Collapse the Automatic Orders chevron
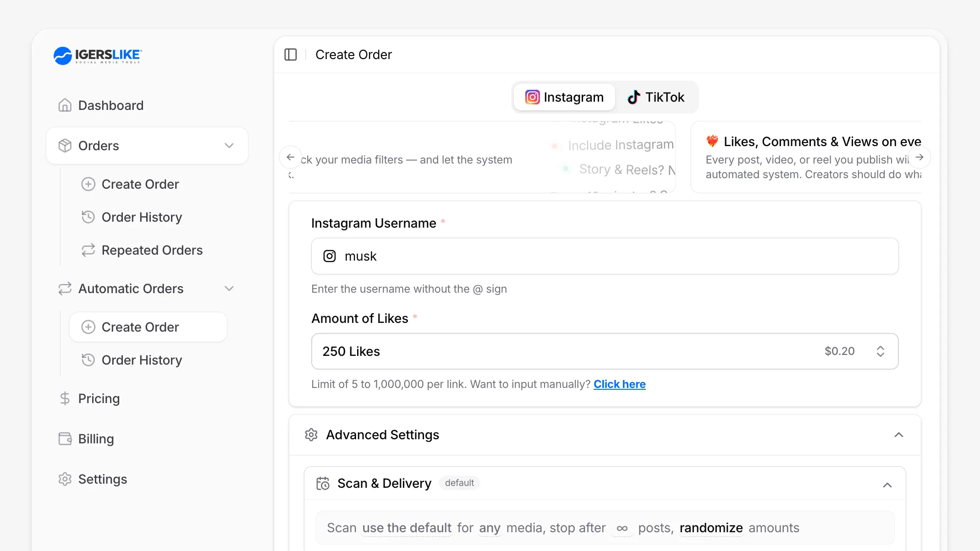 pyautogui.click(x=229, y=289)
